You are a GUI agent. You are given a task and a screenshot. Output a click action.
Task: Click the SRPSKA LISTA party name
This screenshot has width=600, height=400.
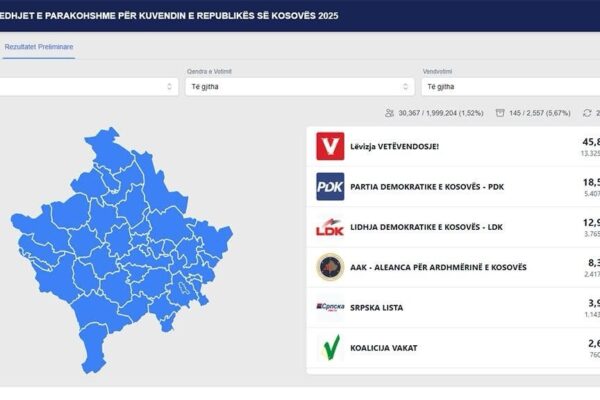click(377, 307)
